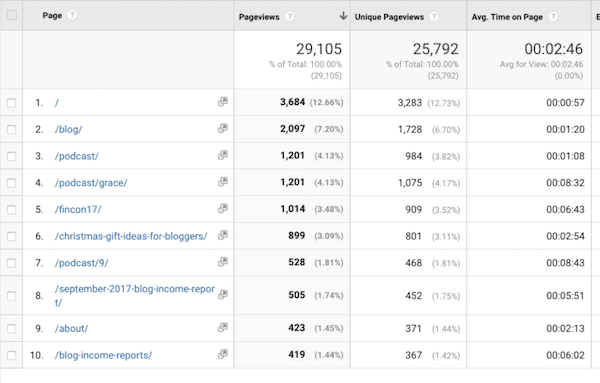Open external link icon for /christmas-gift-ideas-for-bloggers/
The width and height of the screenshot is (600, 383).
[223, 236]
